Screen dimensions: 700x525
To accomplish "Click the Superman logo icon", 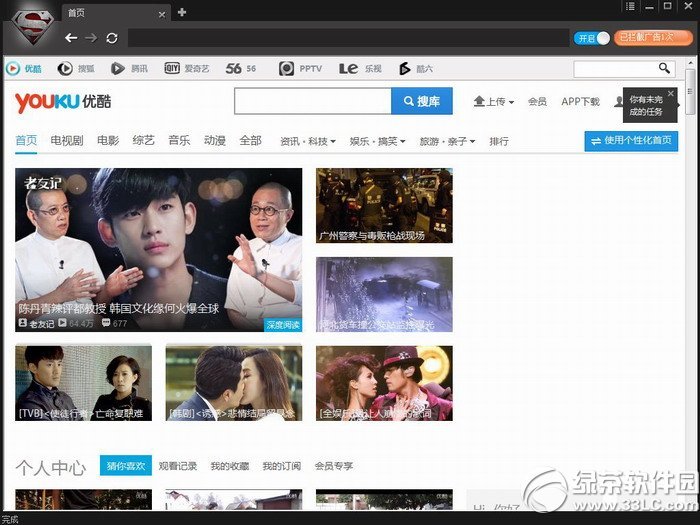I will tap(33, 26).
